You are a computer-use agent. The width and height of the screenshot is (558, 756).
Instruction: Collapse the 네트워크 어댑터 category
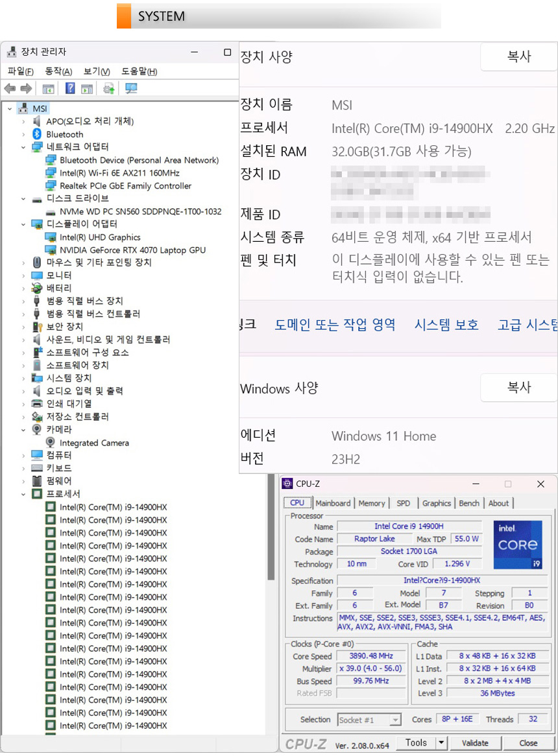pos(23,147)
